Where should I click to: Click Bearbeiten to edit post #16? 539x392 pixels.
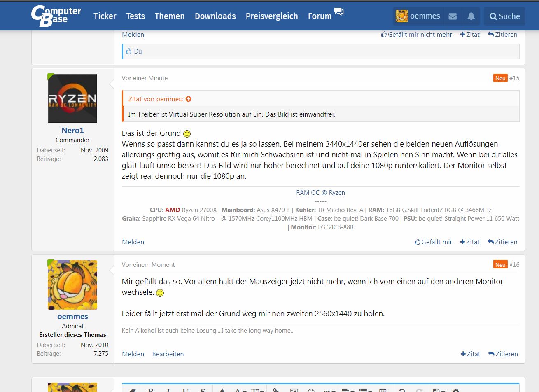pos(168,354)
